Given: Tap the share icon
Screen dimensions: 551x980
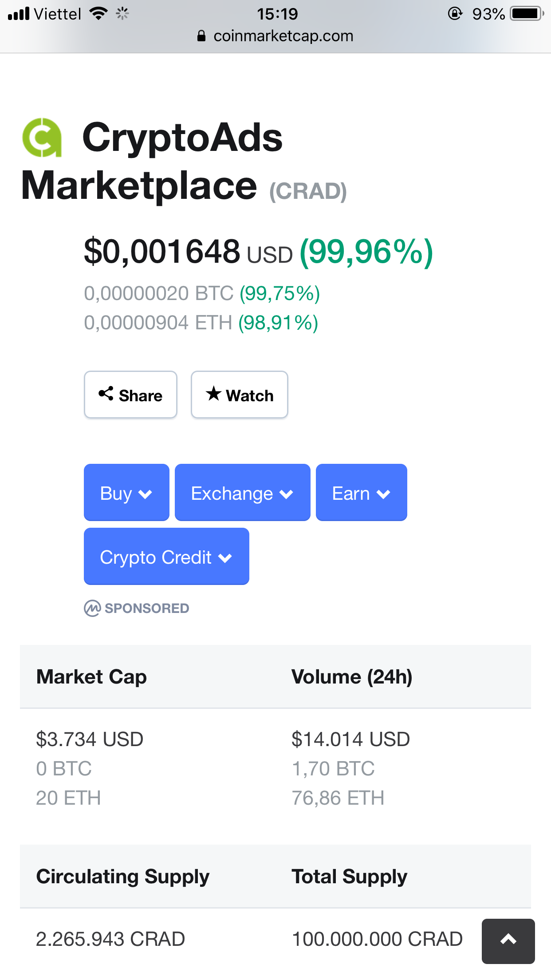Looking at the screenshot, I should pyautogui.click(x=106, y=394).
